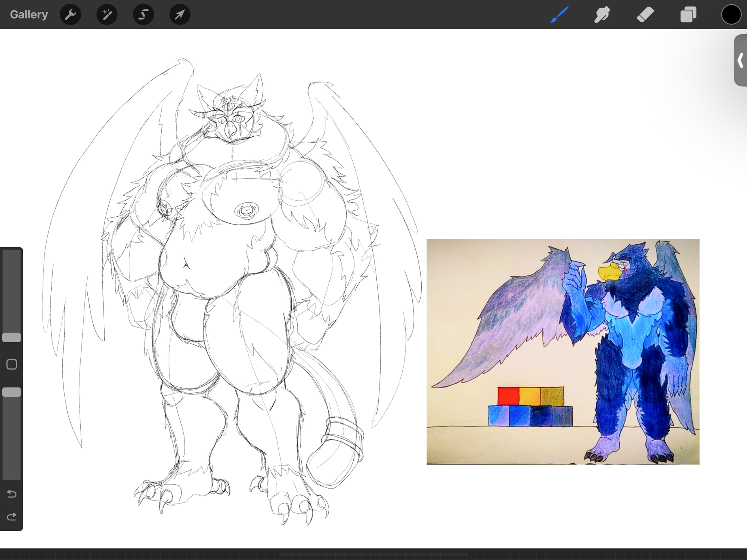This screenshot has height=560, width=747.
Task: Activate the Selection S tool
Action: pyautogui.click(x=143, y=15)
